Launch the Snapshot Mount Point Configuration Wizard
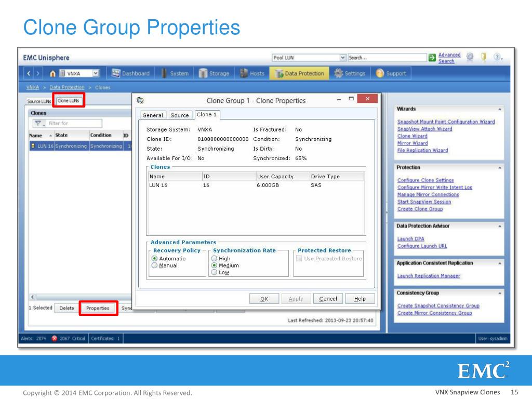Image resolution: width=532 pixels, height=399 pixels. coord(446,122)
